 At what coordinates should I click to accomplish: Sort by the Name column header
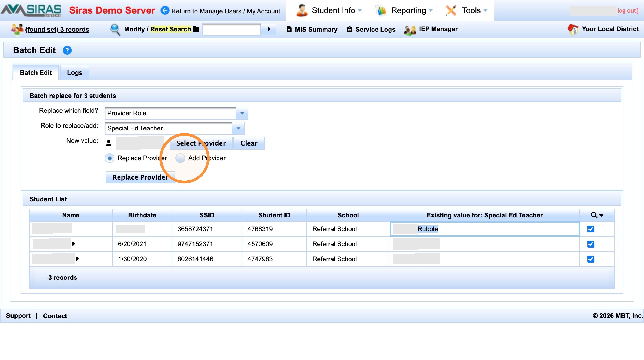tap(71, 215)
